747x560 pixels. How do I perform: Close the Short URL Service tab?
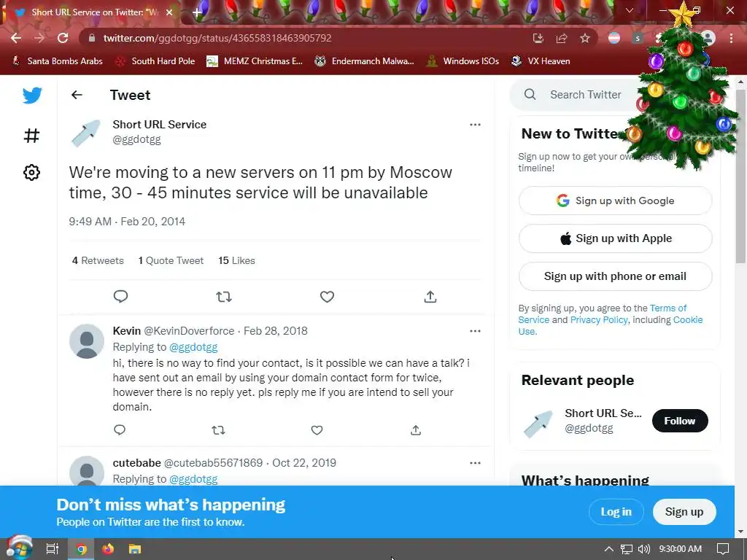pyautogui.click(x=169, y=12)
